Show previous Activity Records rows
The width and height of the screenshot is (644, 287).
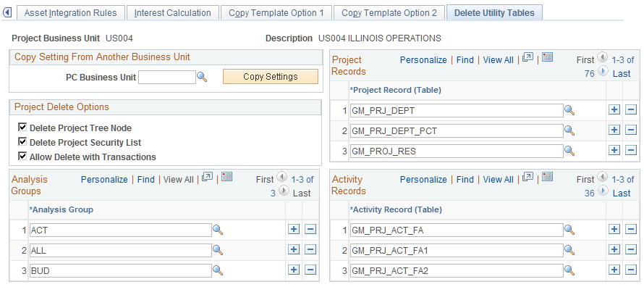tap(602, 177)
